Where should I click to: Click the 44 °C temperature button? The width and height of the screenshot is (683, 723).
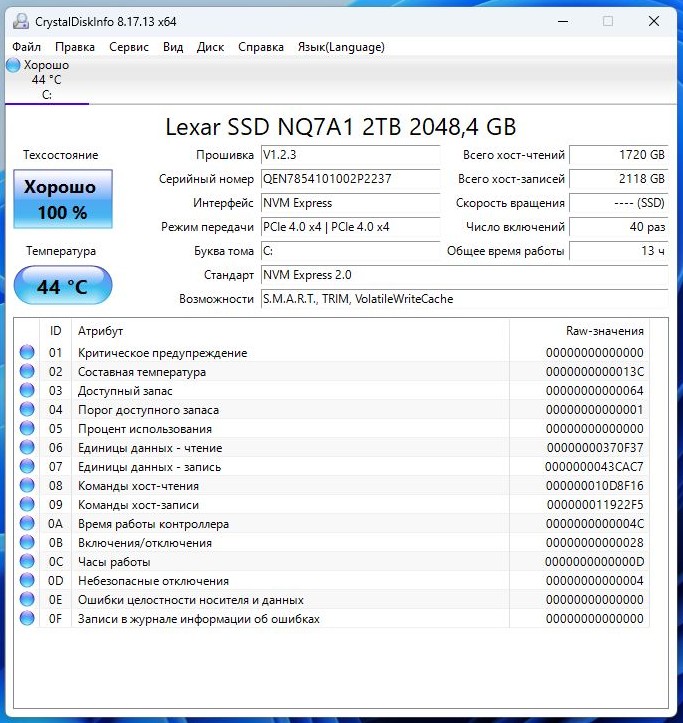(63, 285)
